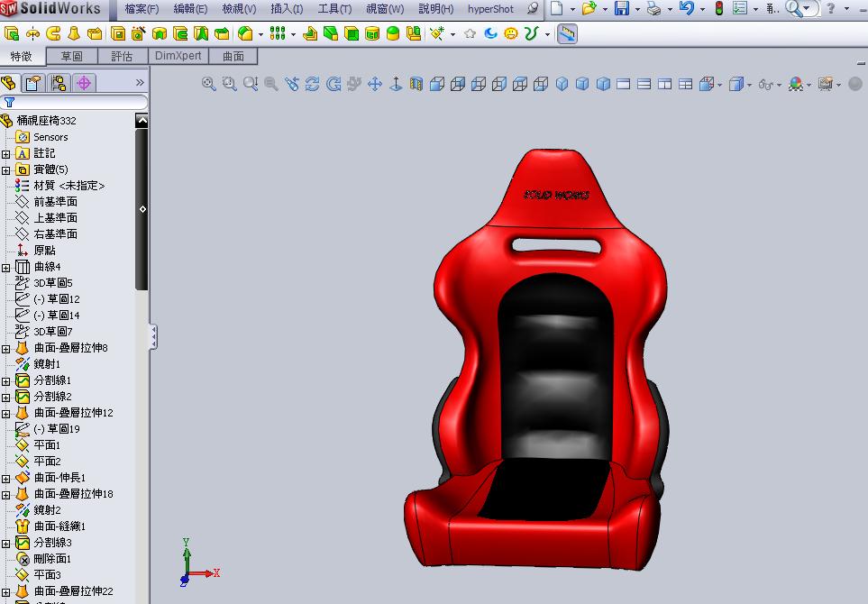Viewport: 868px width, 604px height.
Task: Expand the 曲面-伸長1 feature
Action: point(5,479)
